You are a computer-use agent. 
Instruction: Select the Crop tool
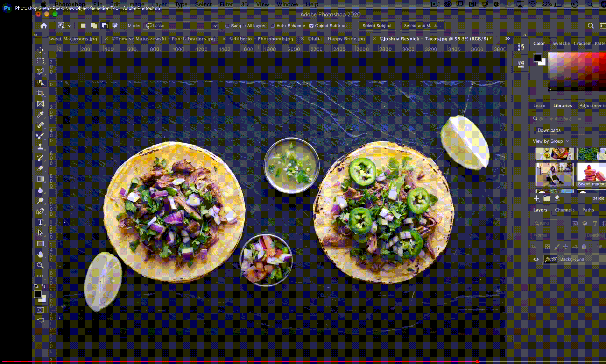[x=40, y=93]
